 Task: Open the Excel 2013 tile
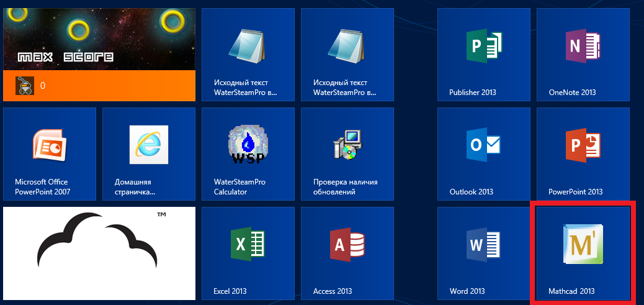248,253
